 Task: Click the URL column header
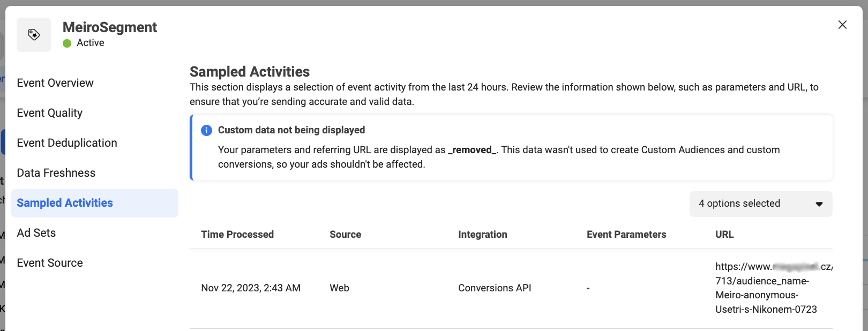tap(724, 235)
